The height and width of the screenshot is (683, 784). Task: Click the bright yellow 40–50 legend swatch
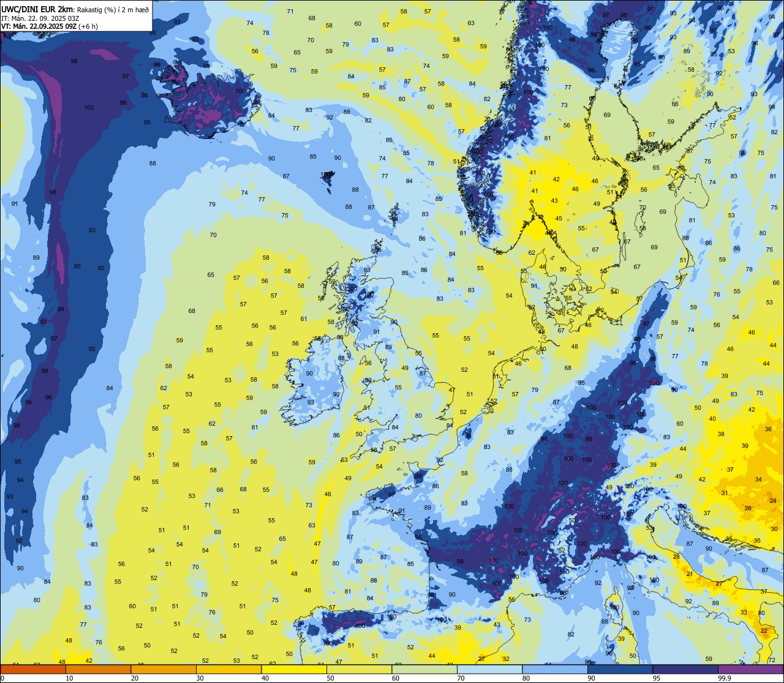(x=294, y=670)
